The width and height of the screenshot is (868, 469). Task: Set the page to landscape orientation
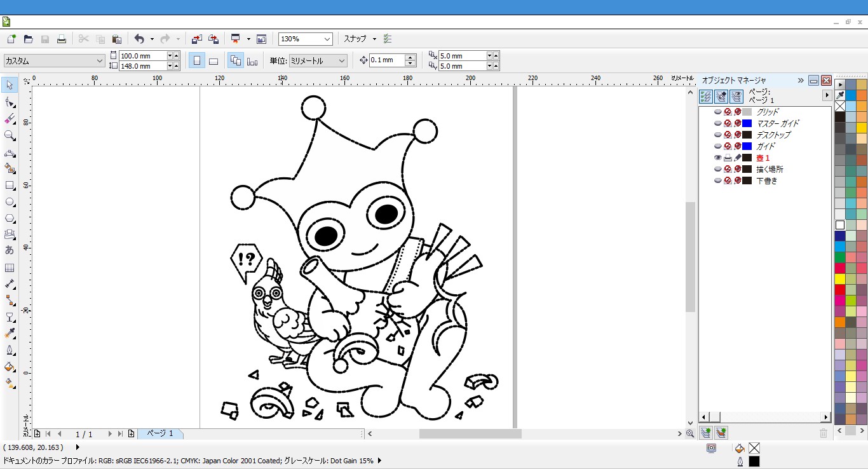(214, 61)
